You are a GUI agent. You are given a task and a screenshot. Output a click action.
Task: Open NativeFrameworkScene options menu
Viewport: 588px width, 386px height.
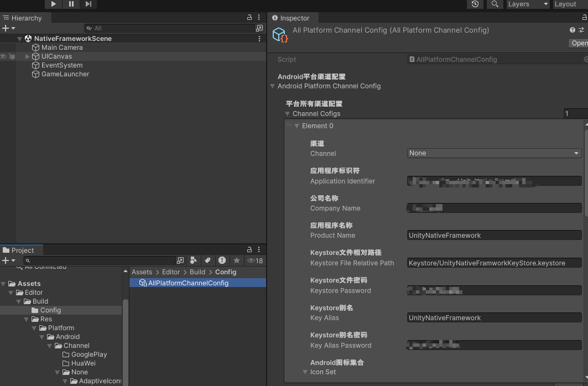259,39
